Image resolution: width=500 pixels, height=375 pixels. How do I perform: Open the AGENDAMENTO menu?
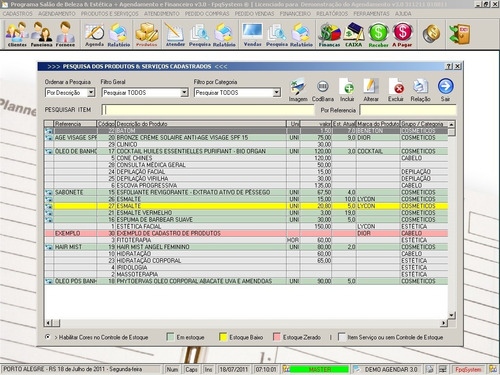click(57, 14)
